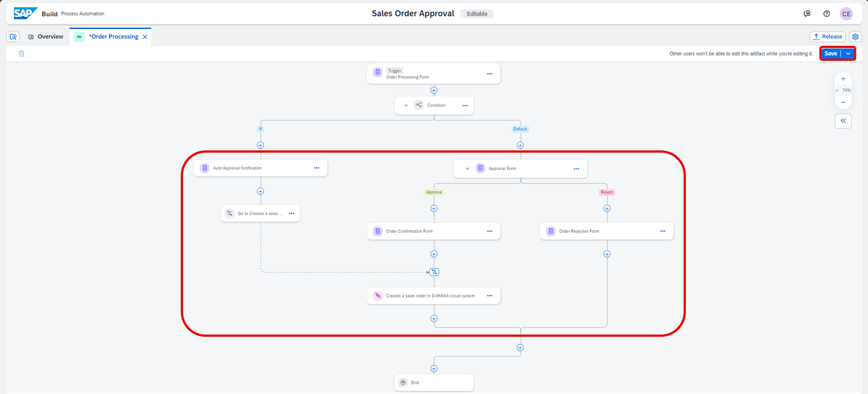Click the Order Confirmation Form icon
The image size is (868, 394).
click(377, 231)
